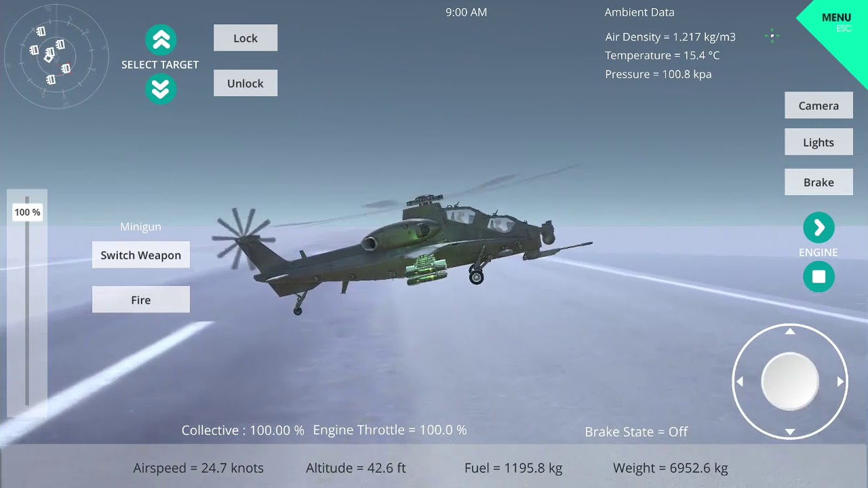The height and width of the screenshot is (488, 868).
Task: Click the Weight = 6952.6 kg readout
Action: click(671, 468)
